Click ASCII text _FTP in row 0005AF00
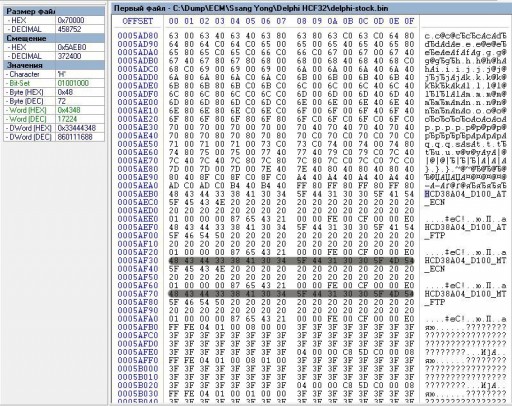The height and width of the screenshot is (406, 512). (x=435, y=236)
